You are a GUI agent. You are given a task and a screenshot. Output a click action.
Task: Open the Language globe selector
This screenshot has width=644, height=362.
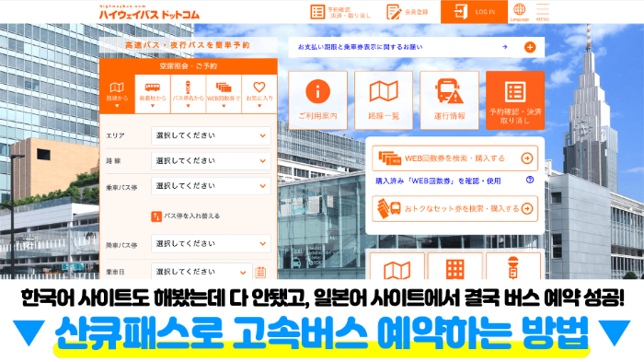519,12
